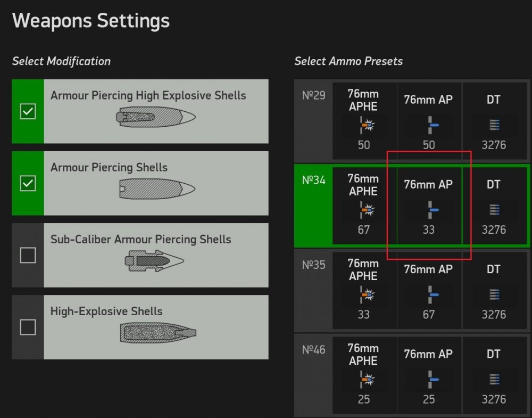This screenshot has width=532, height=418.
Task: Select ammo preset №29
Action: [313, 96]
